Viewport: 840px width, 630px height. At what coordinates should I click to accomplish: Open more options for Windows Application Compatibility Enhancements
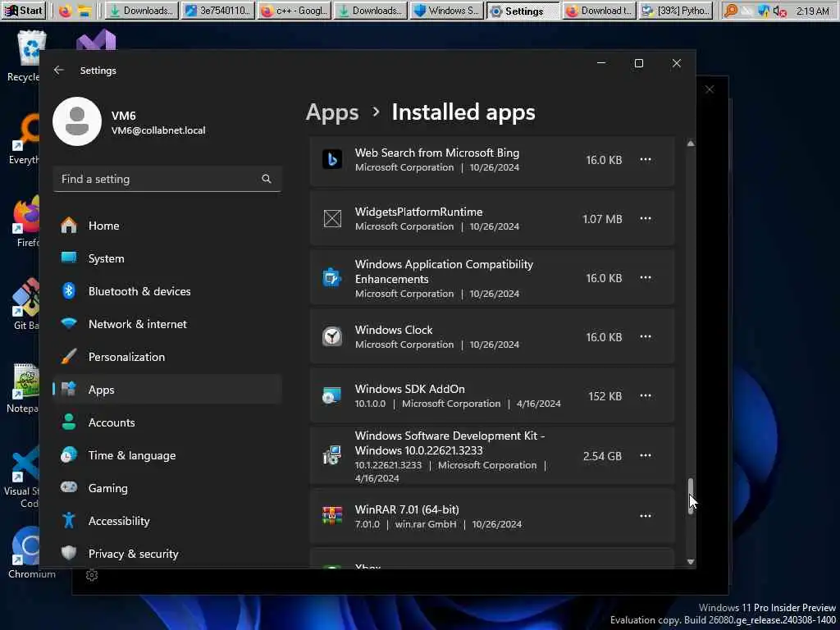[x=646, y=278]
